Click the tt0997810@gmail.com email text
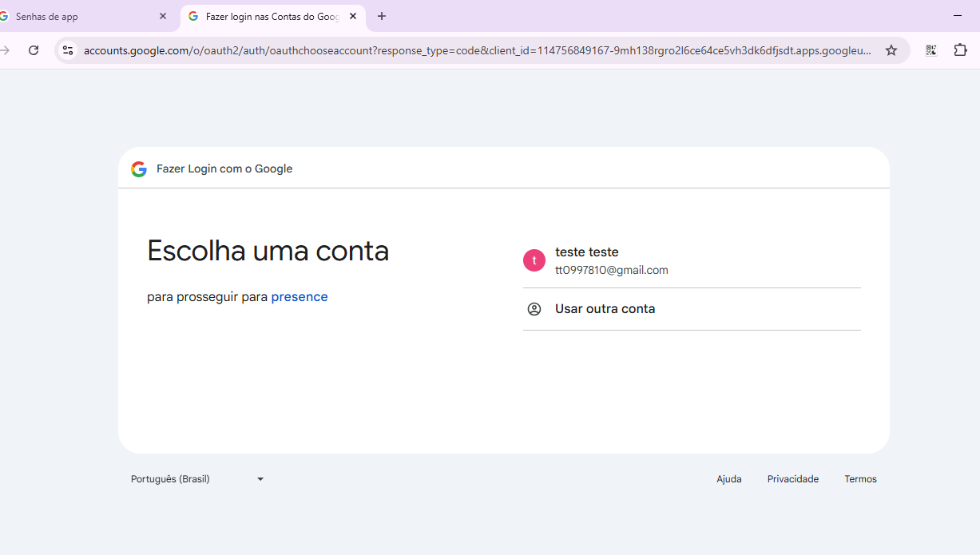 pyautogui.click(x=612, y=271)
